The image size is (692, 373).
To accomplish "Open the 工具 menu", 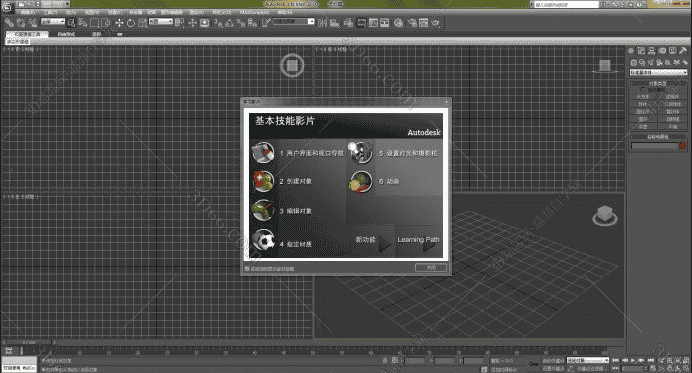I will 50,12.
